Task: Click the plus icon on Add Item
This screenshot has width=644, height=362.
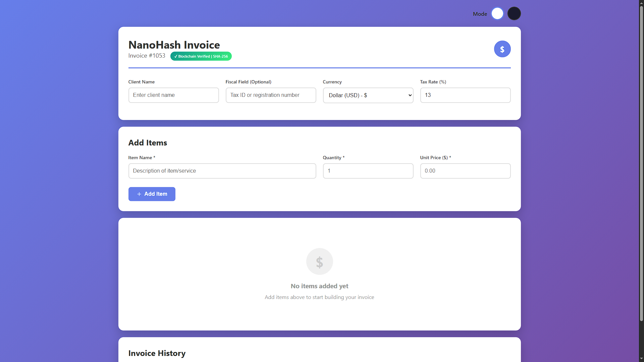Action: (139, 194)
